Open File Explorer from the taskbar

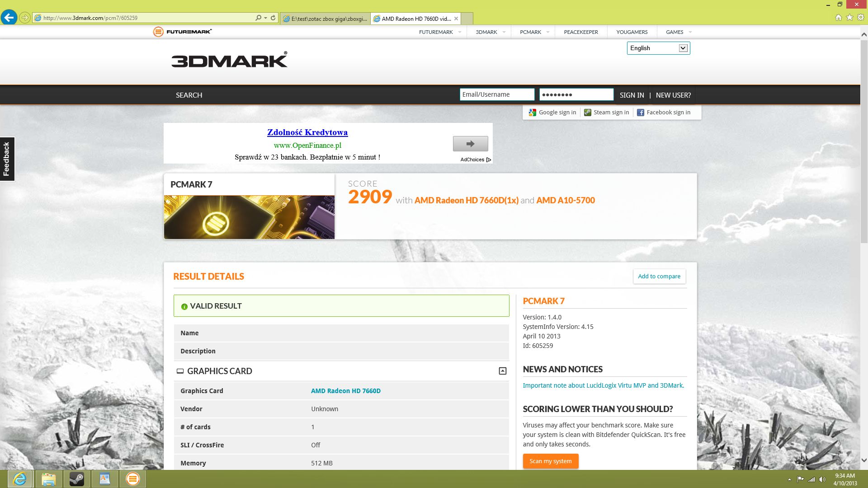pyautogui.click(x=48, y=479)
